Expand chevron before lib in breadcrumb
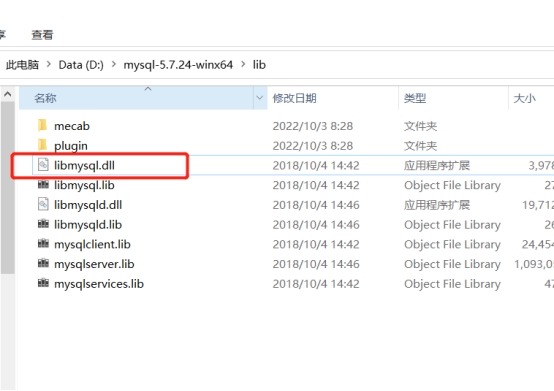 [x=243, y=65]
